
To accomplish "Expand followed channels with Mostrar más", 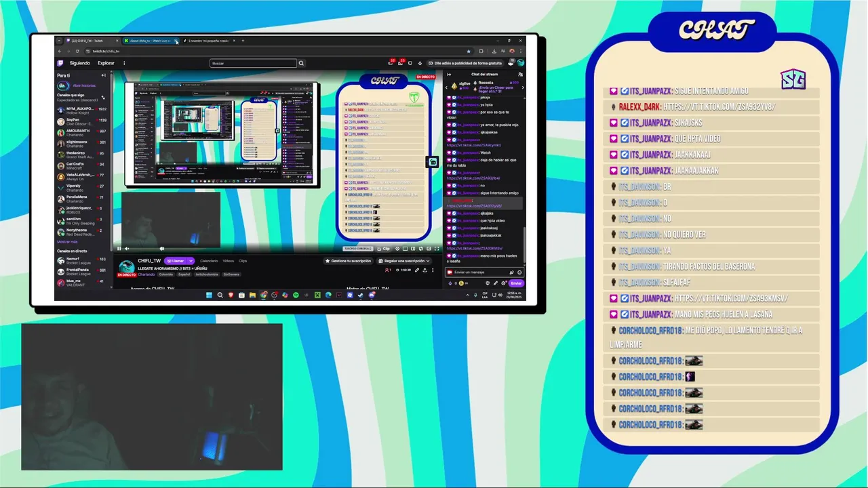I will coord(67,241).
